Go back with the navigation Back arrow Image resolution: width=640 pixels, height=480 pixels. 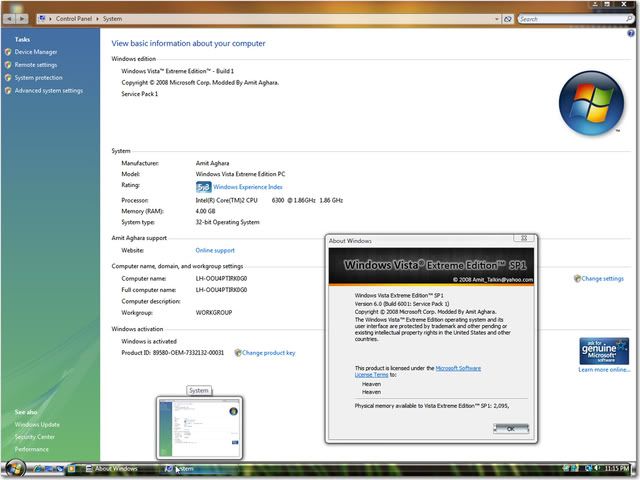9,19
